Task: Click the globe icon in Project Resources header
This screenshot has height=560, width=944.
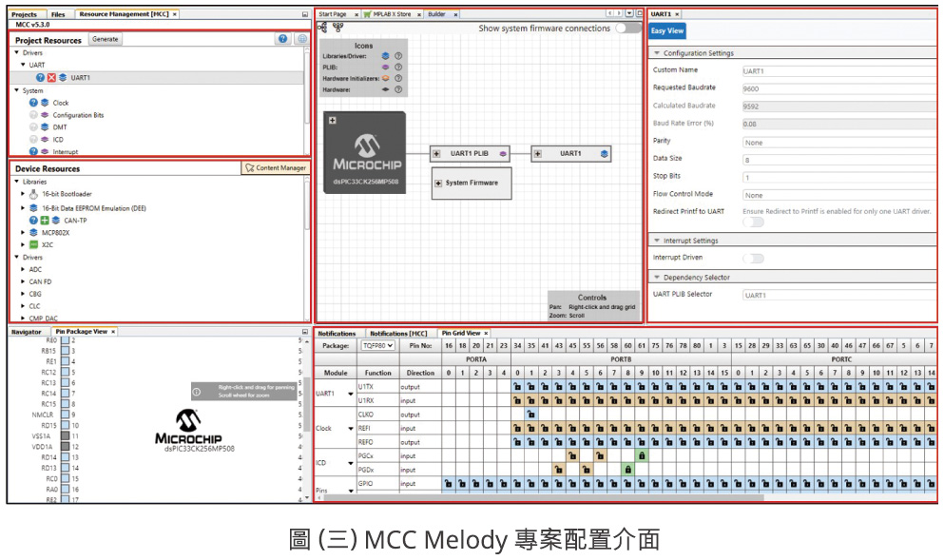Action: tap(301, 39)
